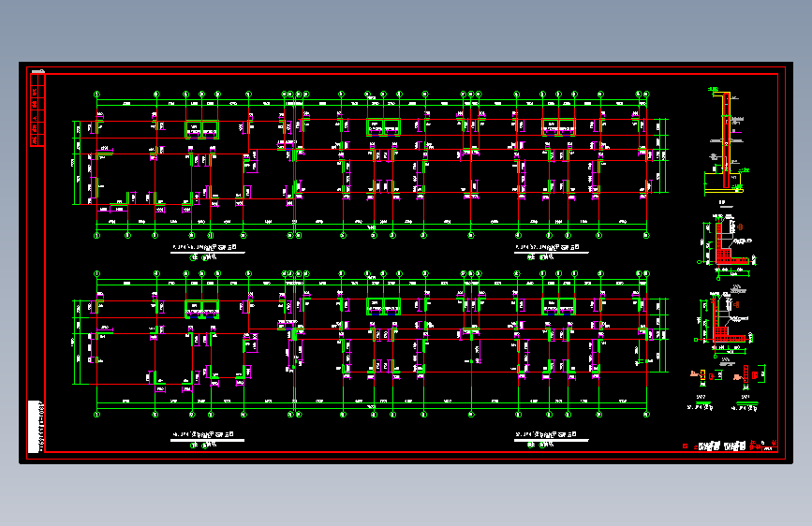The width and height of the screenshot is (812, 526).
Task: Click the white vertical stamp block at the sheet's bottom-left
Action: click(34, 426)
